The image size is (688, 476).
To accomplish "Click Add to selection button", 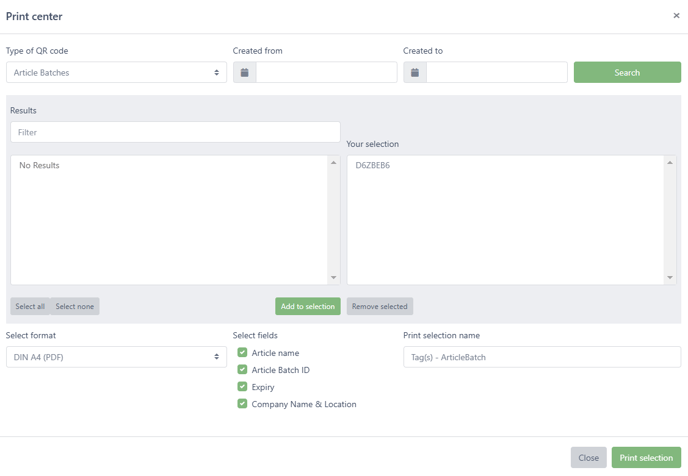I will (308, 306).
